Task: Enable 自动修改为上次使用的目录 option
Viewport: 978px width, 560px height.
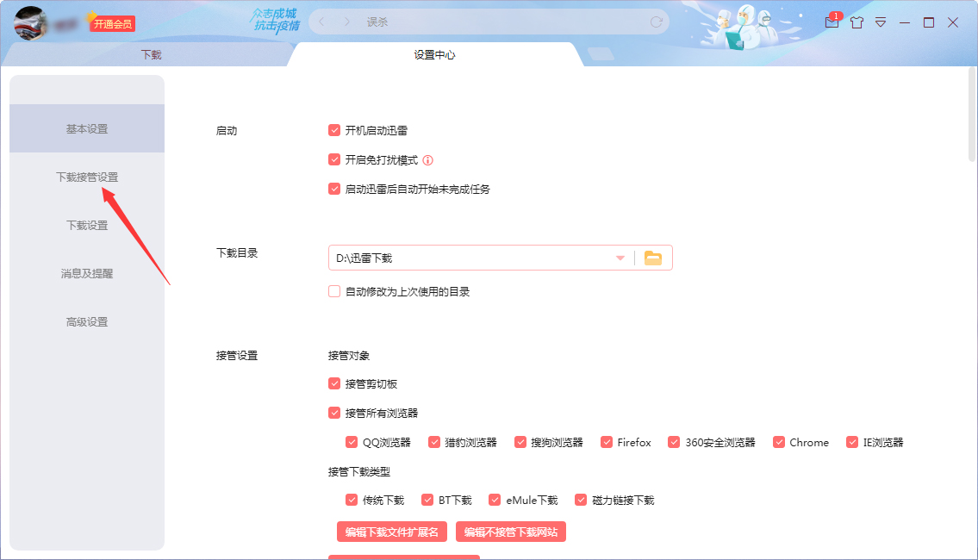Action: pyautogui.click(x=334, y=291)
